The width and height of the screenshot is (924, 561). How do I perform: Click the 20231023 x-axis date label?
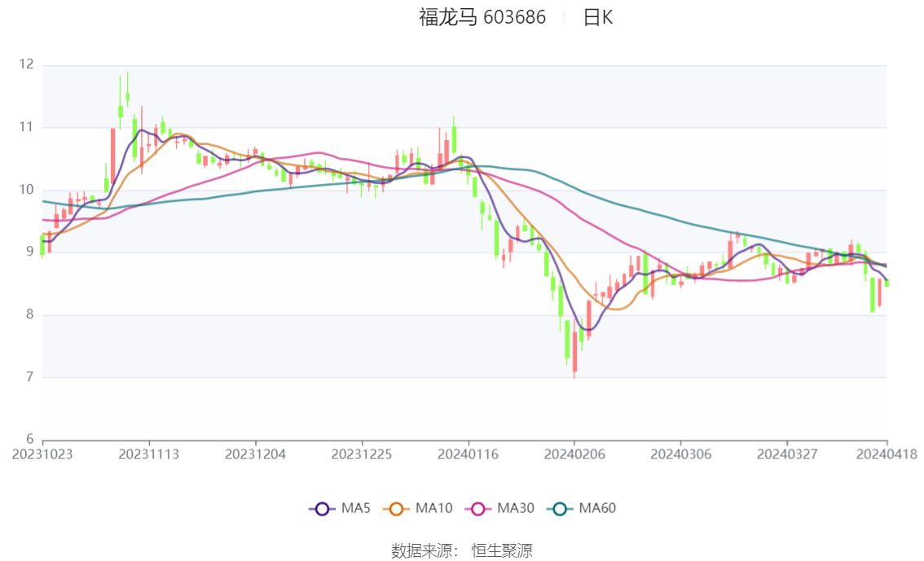tap(42, 454)
